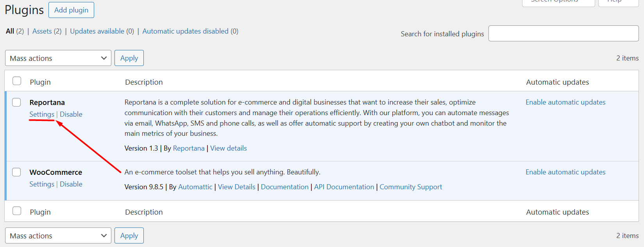
Task: Focus the Search for installed plugins field
Action: click(563, 34)
